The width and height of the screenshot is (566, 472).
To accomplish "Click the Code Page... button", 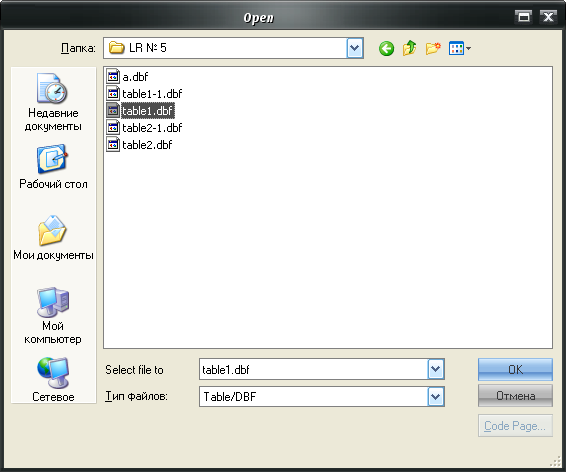I will point(515,426).
